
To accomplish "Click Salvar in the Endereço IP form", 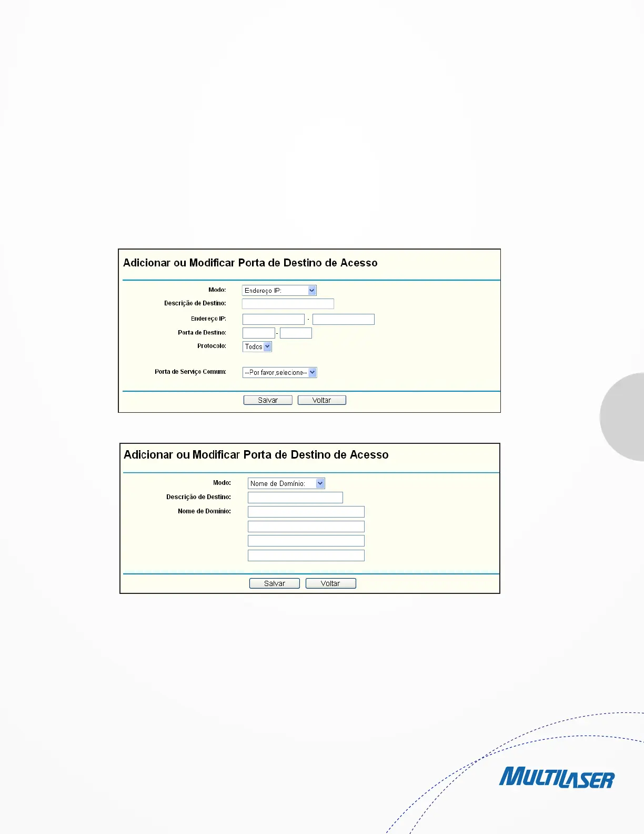I will tap(268, 400).
